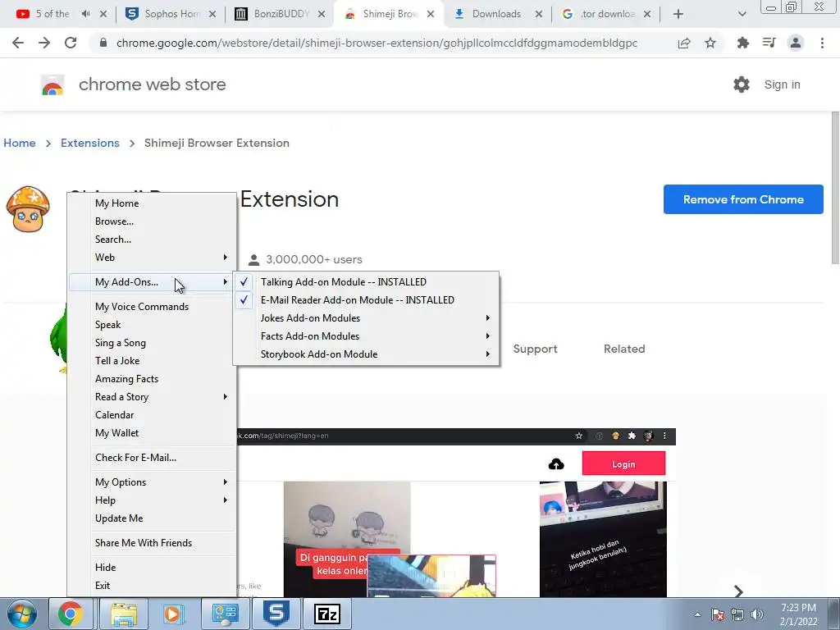Screen dimensions: 840x630
Task: Open Chrome Web Store settings gear
Action: pos(742,84)
